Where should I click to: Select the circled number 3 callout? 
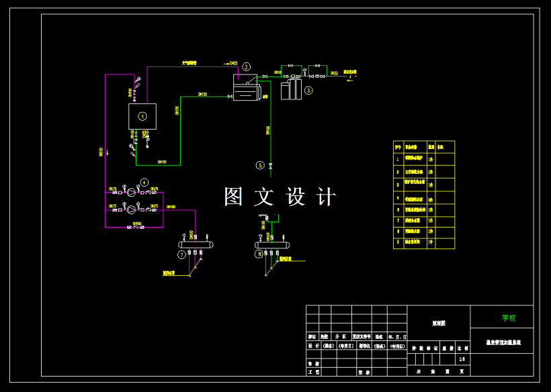tap(308, 90)
